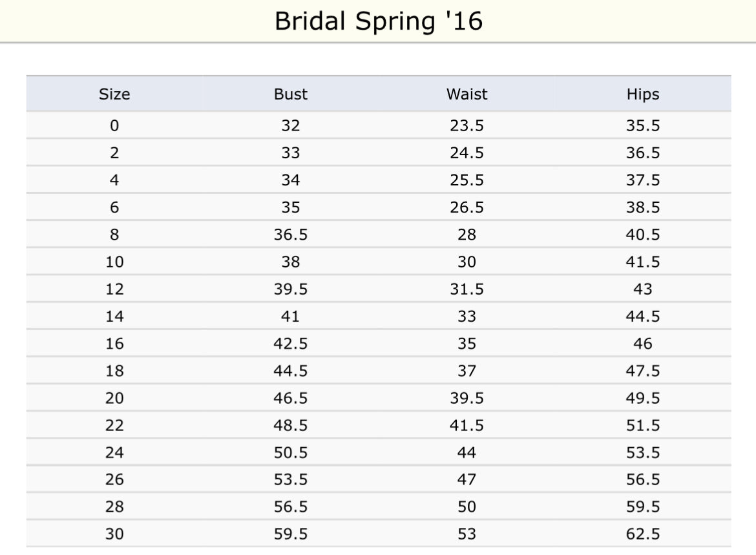This screenshot has width=756, height=555.
Task: Click hips value 51.5 for size 22
Action: (x=642, y=425)
